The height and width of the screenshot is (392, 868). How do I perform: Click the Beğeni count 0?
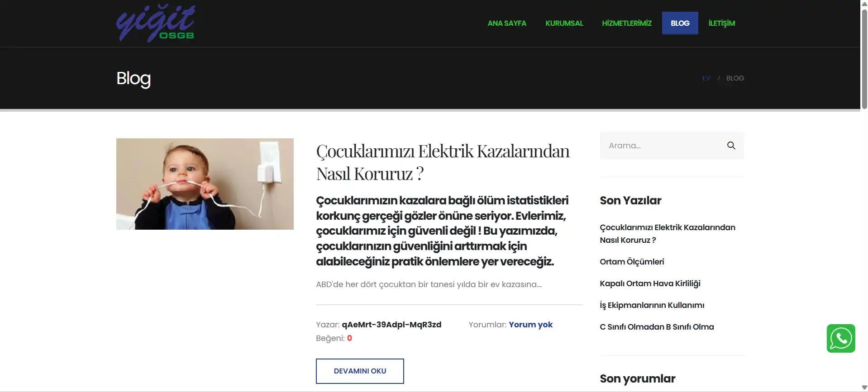click(x=349, y=338)
